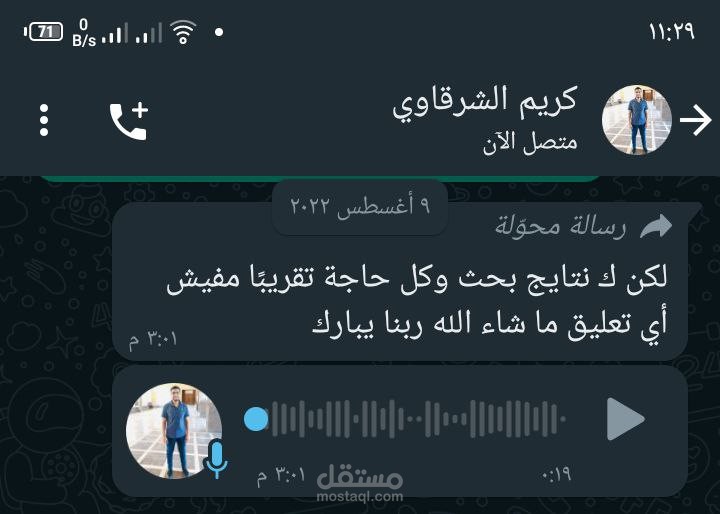
Task: Tap the blue microphone icon on the voice message
Action: click(x=215, y=459)
